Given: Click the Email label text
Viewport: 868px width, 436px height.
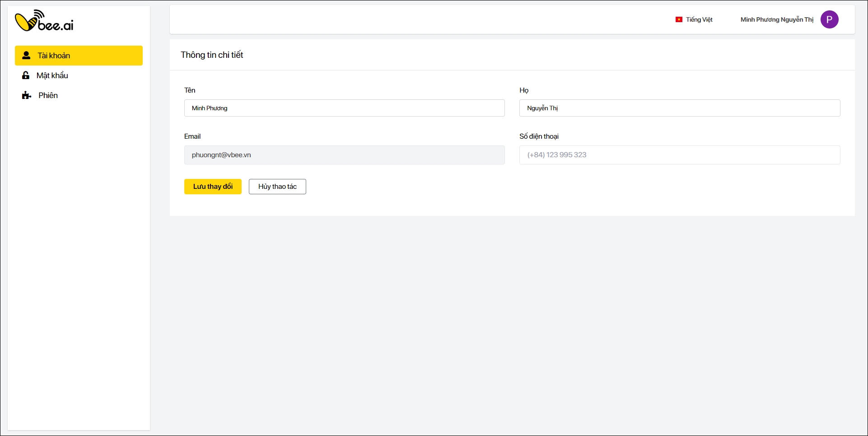Looking at the screenshot, I should pyautogui.click(x=192, y=136).
